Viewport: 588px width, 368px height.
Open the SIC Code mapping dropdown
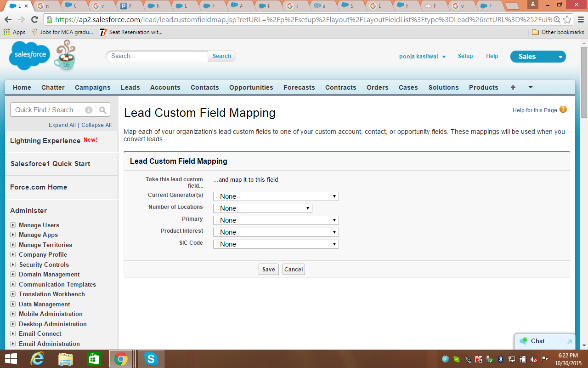pos(276,244)
